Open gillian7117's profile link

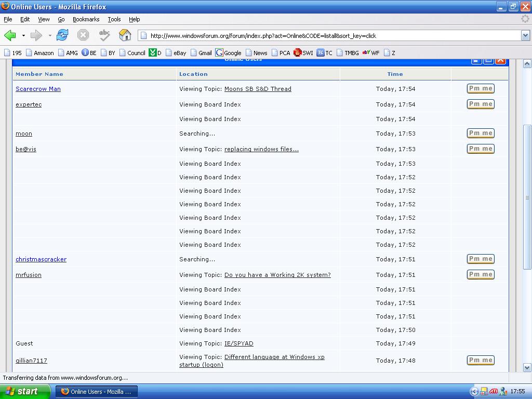[31, 361]
